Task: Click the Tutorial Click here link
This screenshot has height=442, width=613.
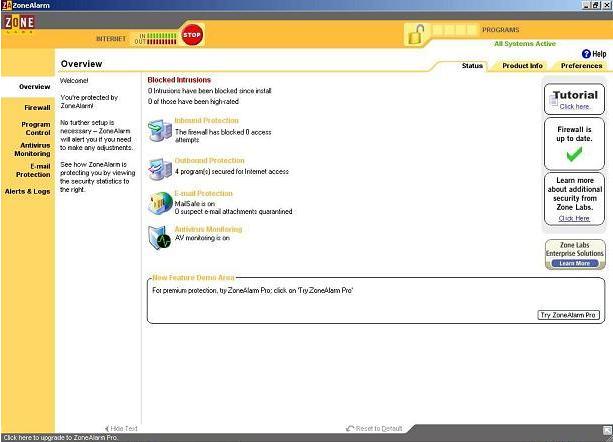Action: click(x=574, y=106)
